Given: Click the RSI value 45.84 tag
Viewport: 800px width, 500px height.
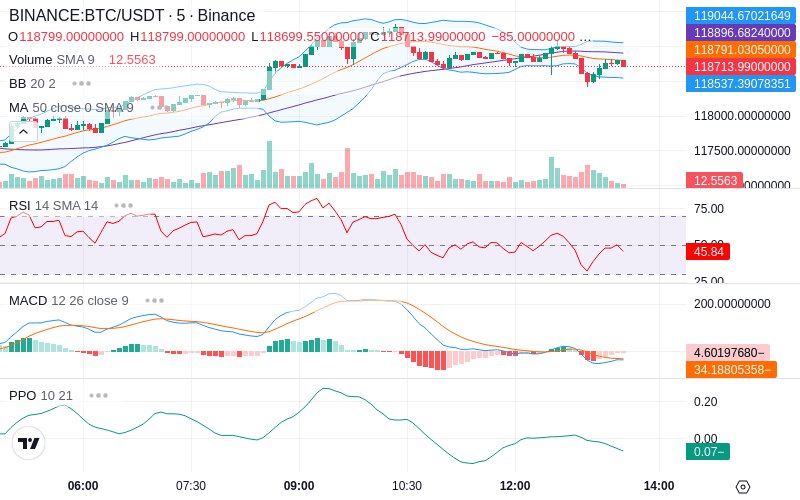Looking at the screenshot, I should click(x=708, y=252).
